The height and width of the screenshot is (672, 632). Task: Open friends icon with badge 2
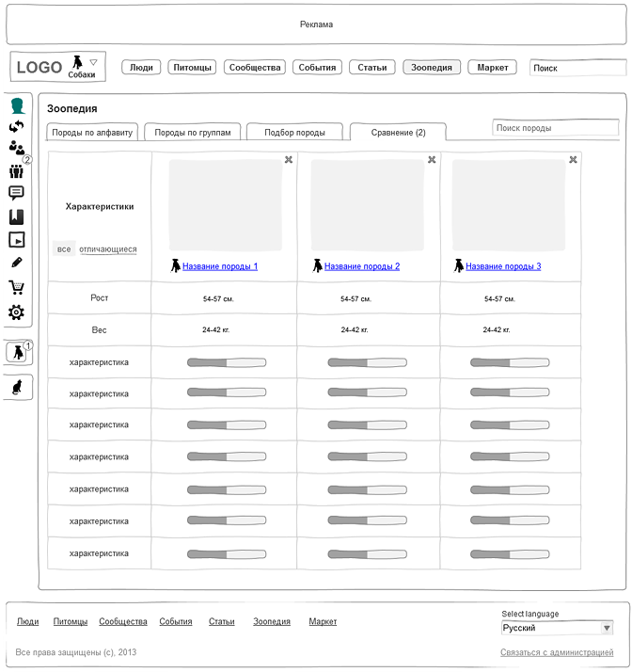[x=17, y=149]
